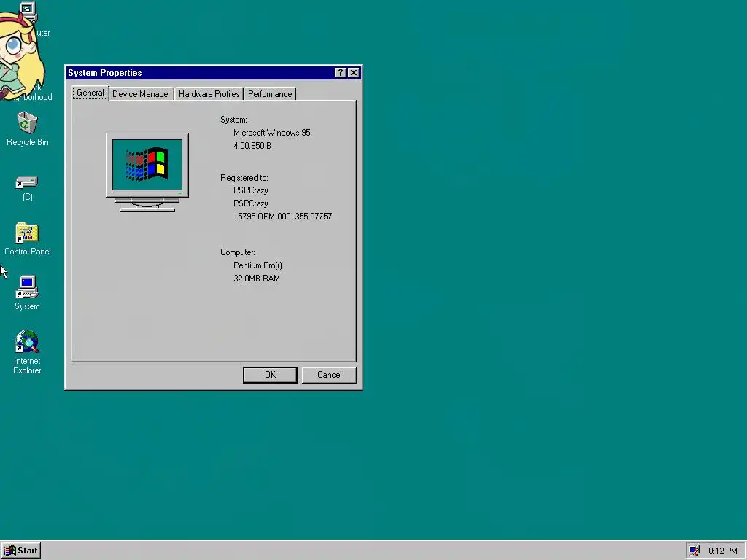The width and height of the screenshot is (747, 560).
Task: Switch to the Device Manager tab
Action: (x=142, y=94)
